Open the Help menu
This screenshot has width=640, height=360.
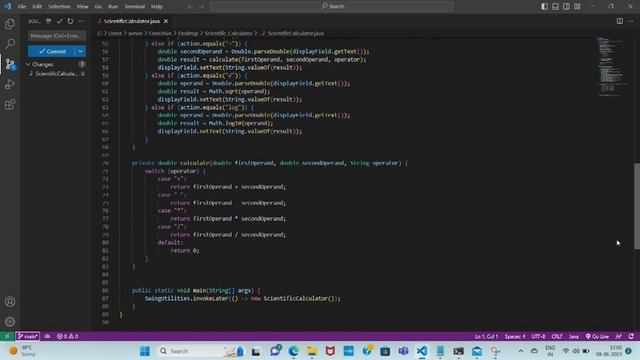tap(157, 7)
